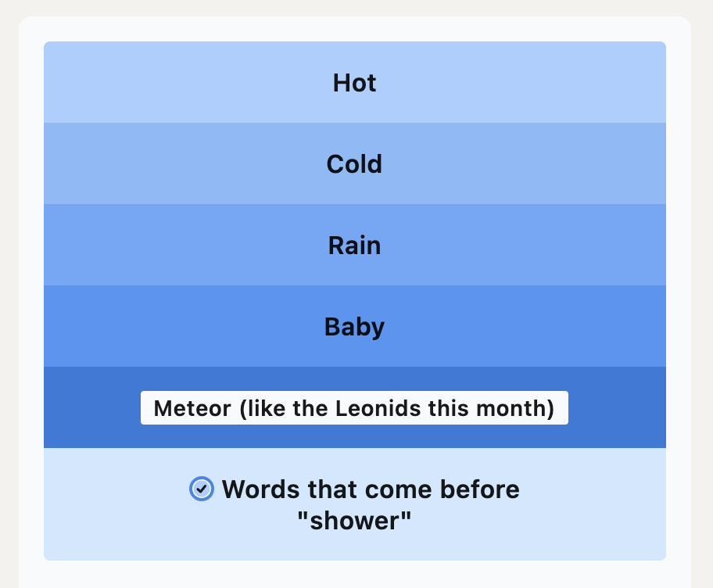Click the word "Hot" text

pyautogui.click(x=354, y=83)
